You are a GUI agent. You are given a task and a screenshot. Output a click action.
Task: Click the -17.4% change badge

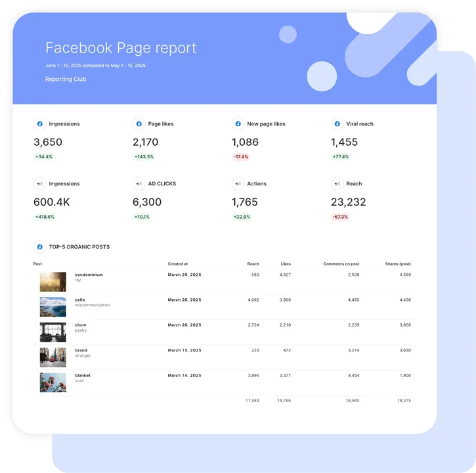point(241,157)
